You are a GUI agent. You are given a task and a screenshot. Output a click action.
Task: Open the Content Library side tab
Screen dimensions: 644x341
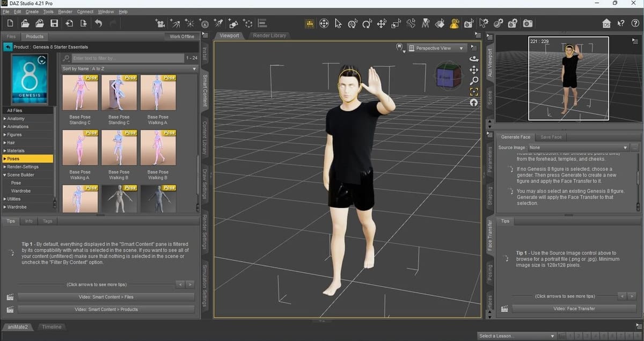click(205, 138)
